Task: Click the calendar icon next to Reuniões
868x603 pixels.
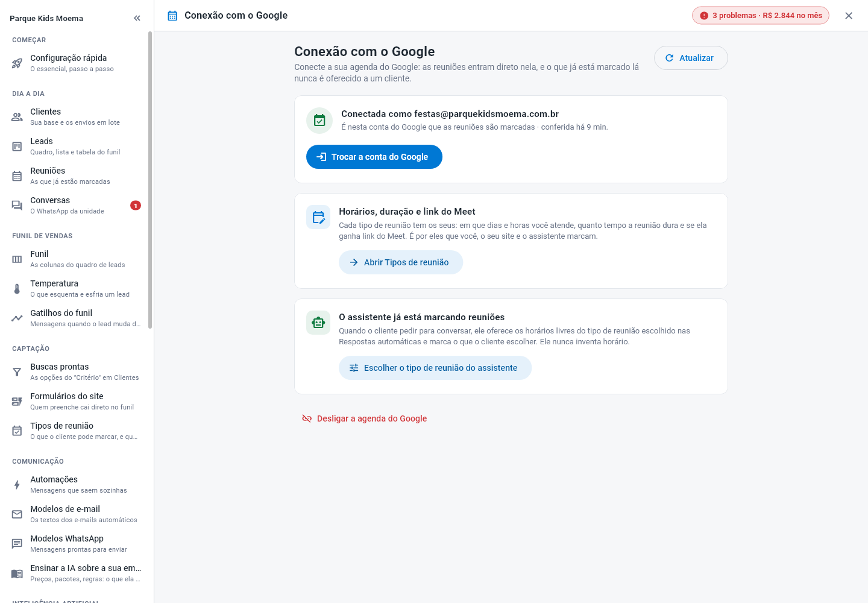Action: pyautogui.click(x=17, y=176)
